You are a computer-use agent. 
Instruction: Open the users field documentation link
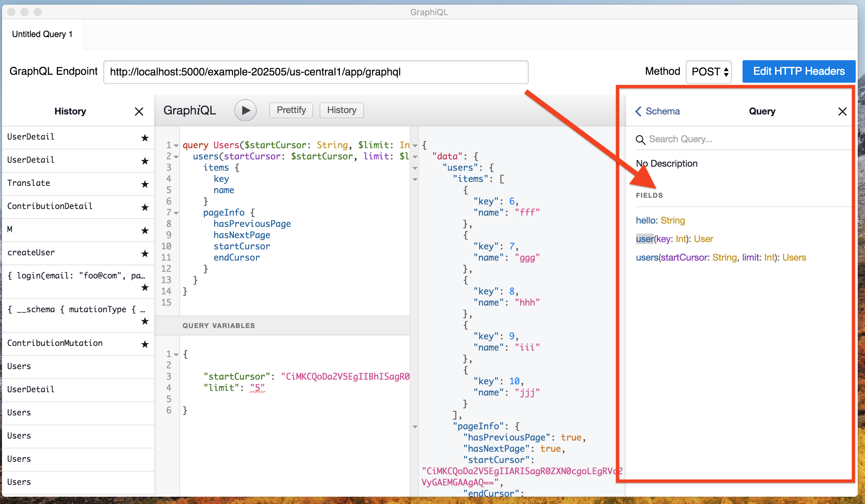click(x=647, y=258)
